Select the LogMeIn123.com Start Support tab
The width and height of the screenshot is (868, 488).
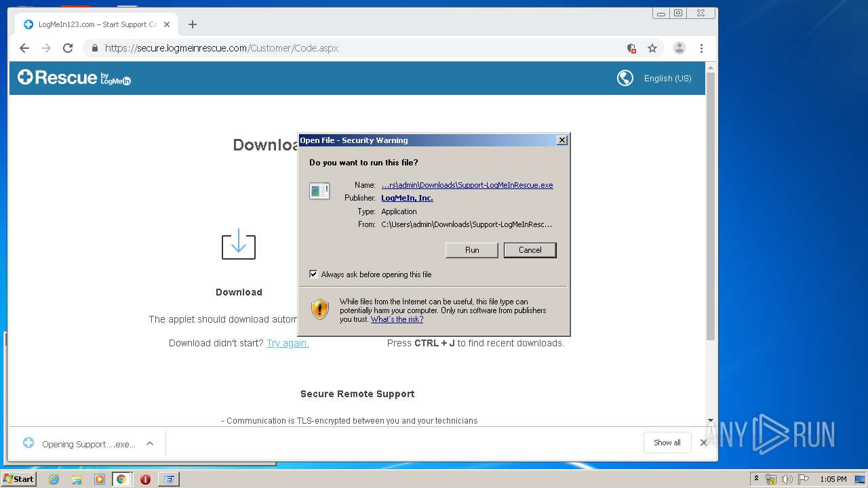(96, 24)
